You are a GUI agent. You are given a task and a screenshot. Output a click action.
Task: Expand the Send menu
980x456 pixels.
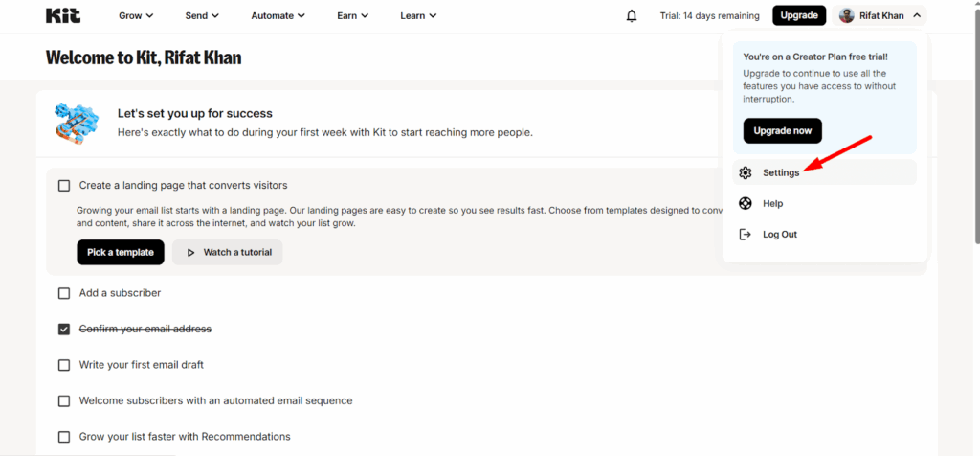[202, 15]
